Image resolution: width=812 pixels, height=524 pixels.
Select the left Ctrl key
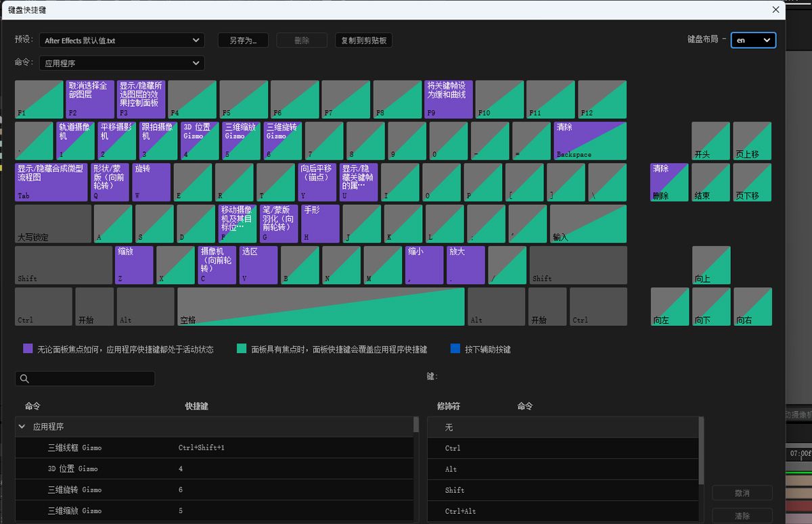[43, 306]
